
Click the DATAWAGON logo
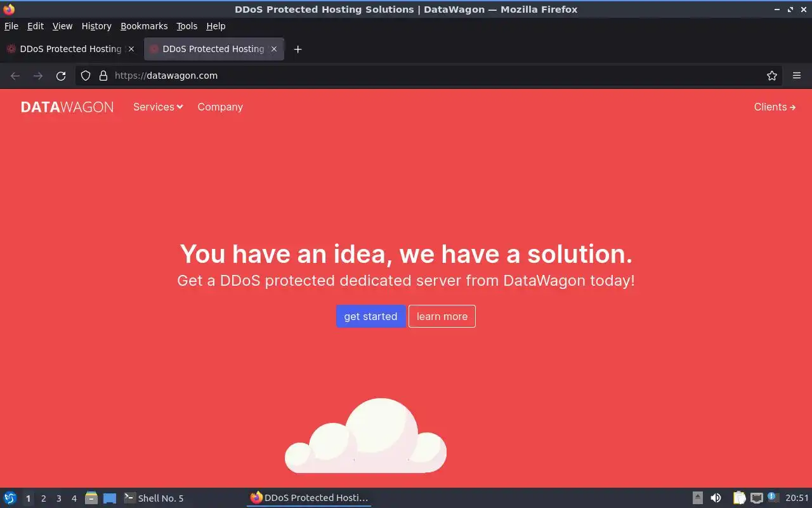click(x=67, y=107)
